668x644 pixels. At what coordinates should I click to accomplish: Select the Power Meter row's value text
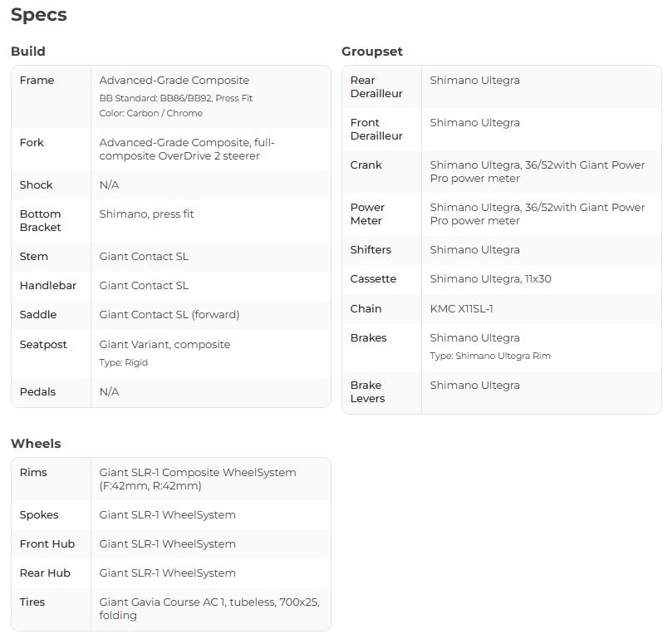[538, 214]
